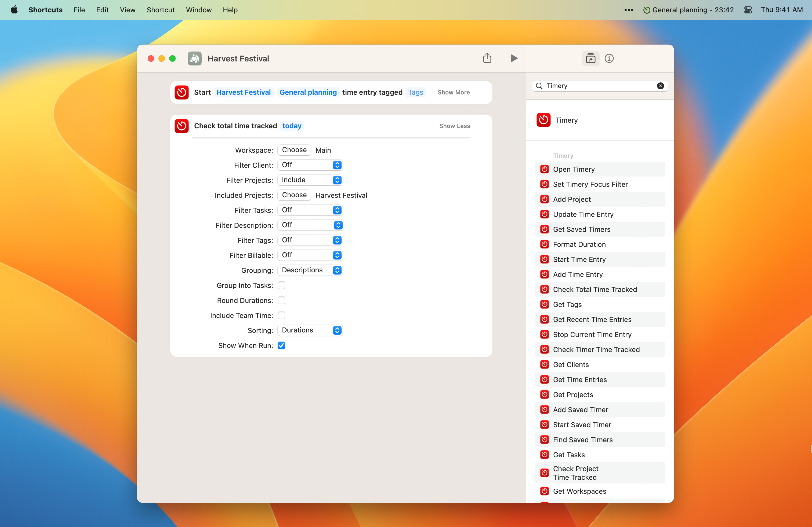812x527 pixels.
Task: Click General planning description token
Action: [308, 92]
